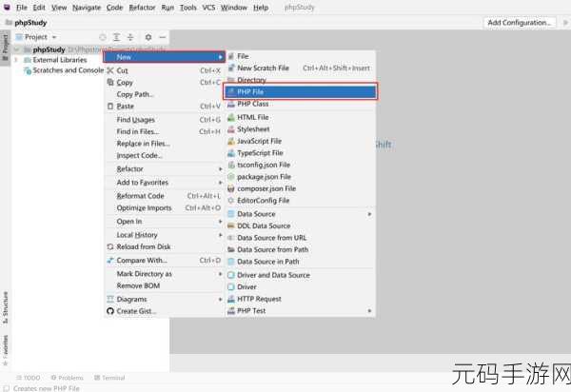Hide the Project panel with minus icon
Image resolution: width=571 pixels, height=392 pixels.
pyautogui.click(x=163, y=37)
